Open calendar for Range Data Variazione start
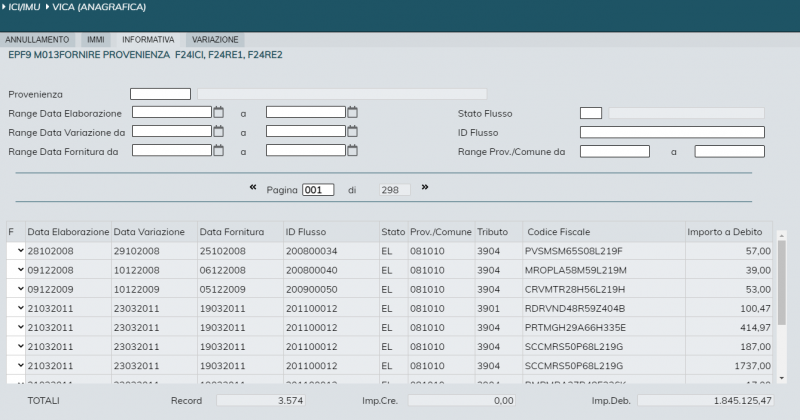The height and width of the screenshot is (420, 800). 219,132
